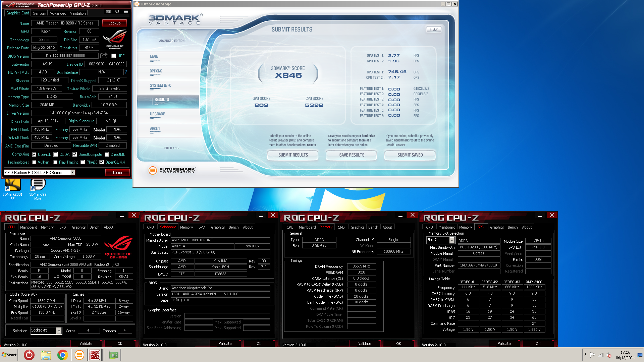This screenshot has width=644, height=362.
Task: Click the SAVE RESULTS button
Action: tap(352, 155)
